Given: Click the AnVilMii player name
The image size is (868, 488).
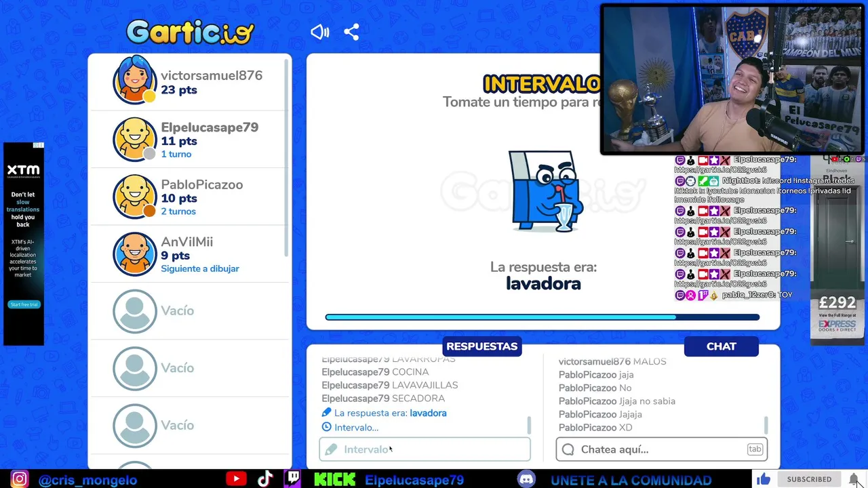Looking at the screenshot, I should coord(187,242).
